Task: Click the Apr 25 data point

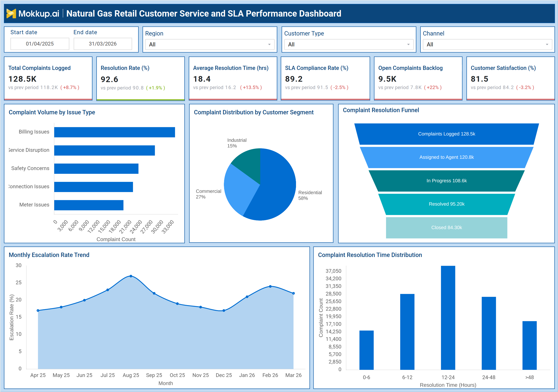Action: pos(38,310)
